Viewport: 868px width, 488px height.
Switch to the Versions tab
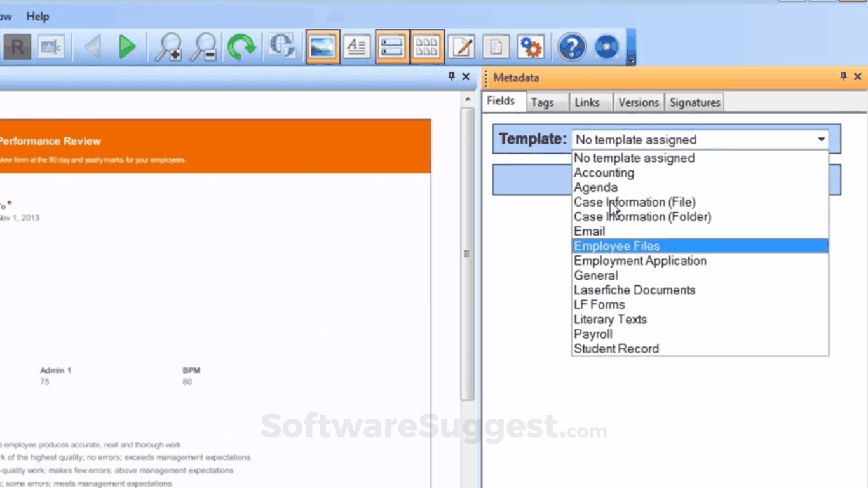tap(638, 102)
